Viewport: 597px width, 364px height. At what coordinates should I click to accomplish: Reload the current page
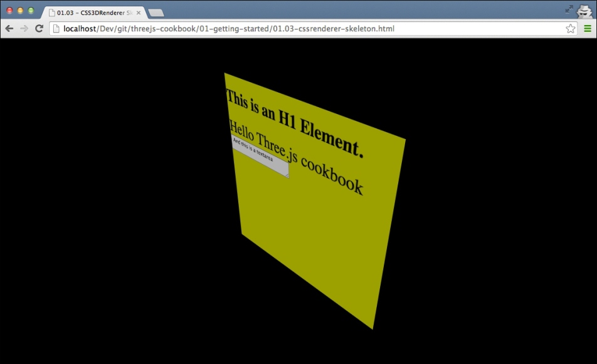[39, 29]
